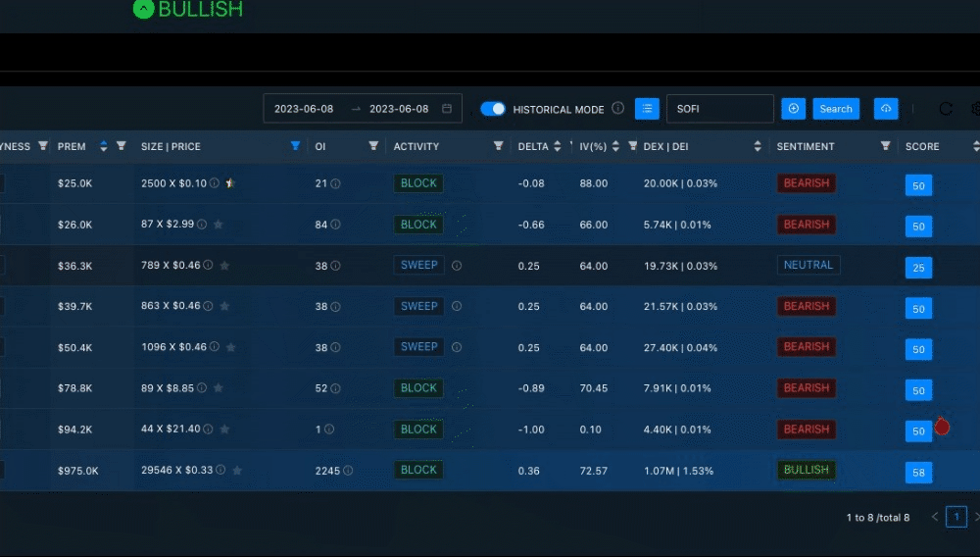The image size is (980, 557).
Task: Click the PREM column header
Action: pos(72,146)
